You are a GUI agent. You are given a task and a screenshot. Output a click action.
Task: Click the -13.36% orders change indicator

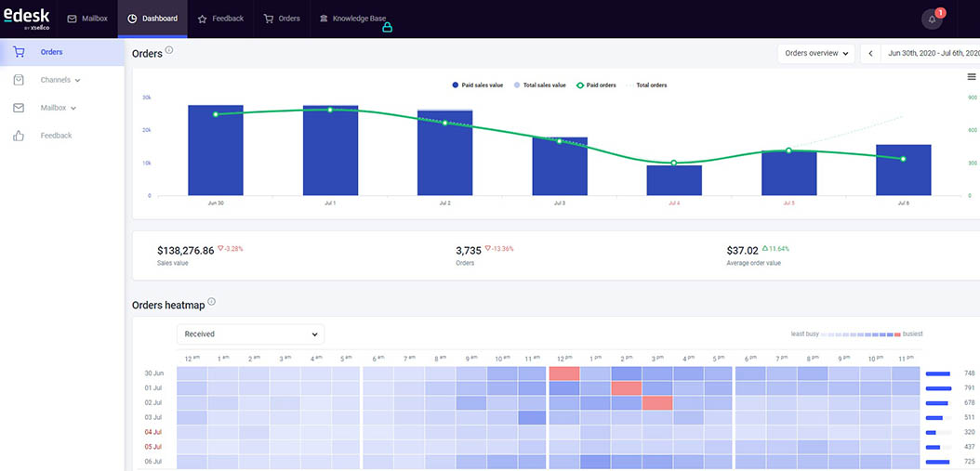point(499,249)
